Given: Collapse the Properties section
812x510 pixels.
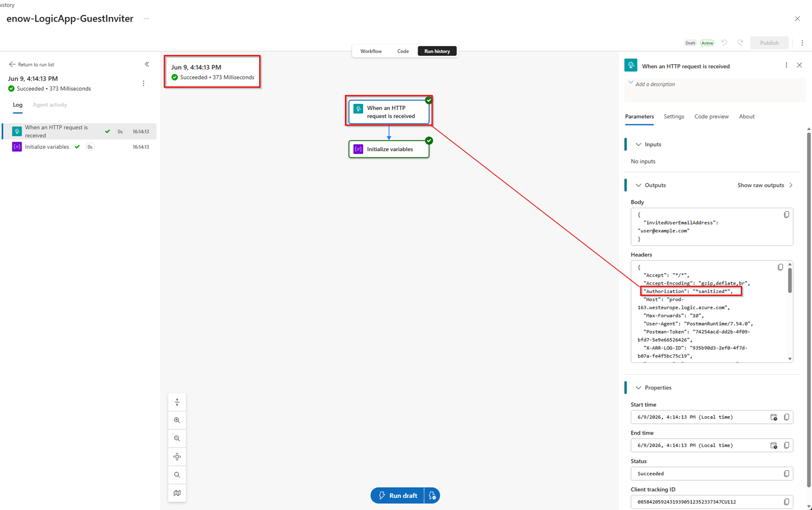Looking at the screenshot, I should (x=638, y=388).
